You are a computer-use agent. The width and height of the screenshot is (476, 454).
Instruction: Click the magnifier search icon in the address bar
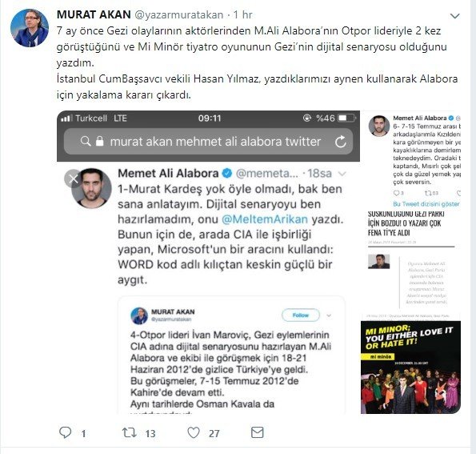pos(86,141)
